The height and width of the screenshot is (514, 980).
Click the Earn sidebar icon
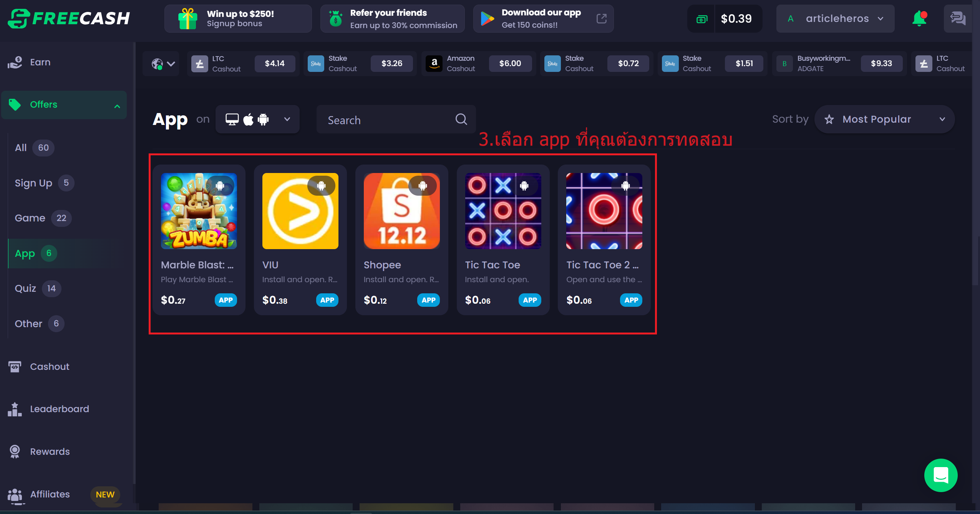15,62
